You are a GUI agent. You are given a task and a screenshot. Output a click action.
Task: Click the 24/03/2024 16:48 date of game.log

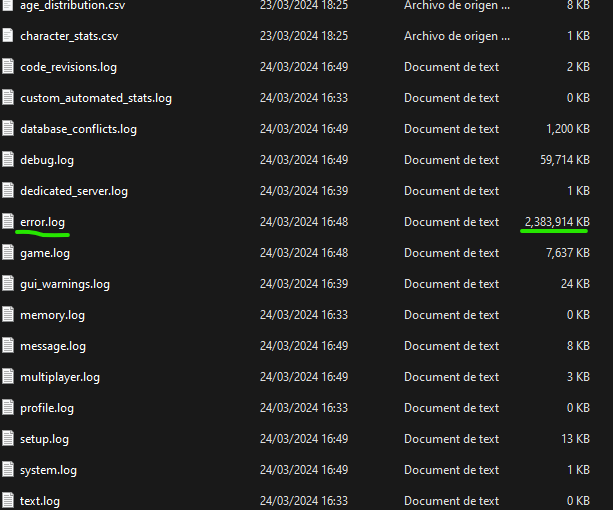304,253
